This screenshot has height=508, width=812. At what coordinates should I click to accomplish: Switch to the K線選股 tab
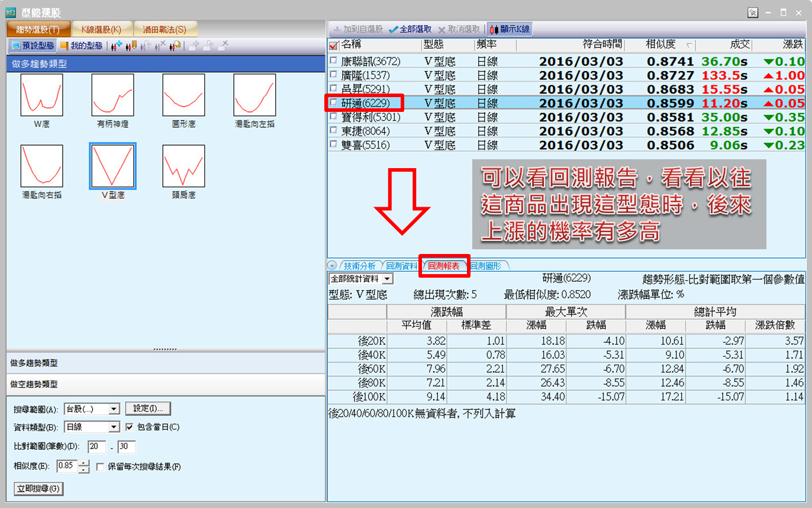point(101,30)
